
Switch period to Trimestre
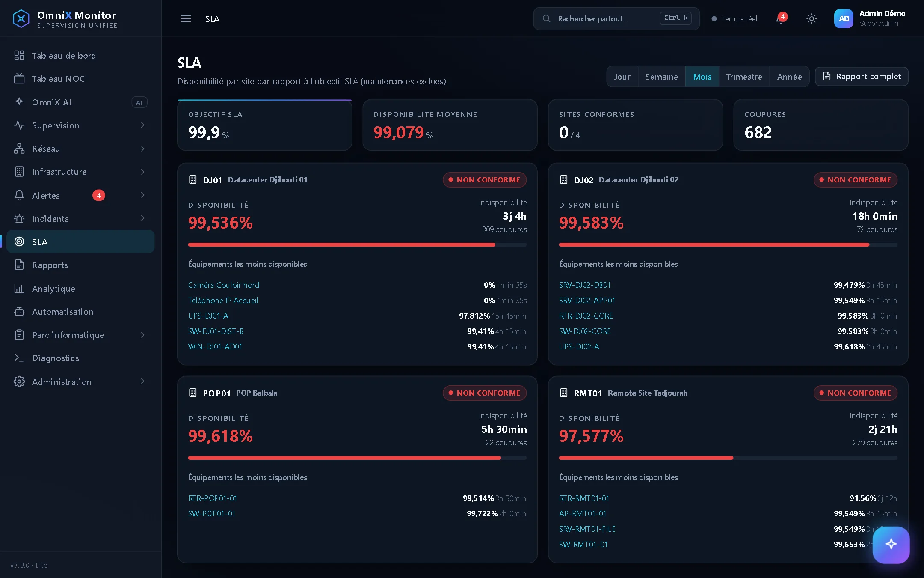[x=744, y=77]
